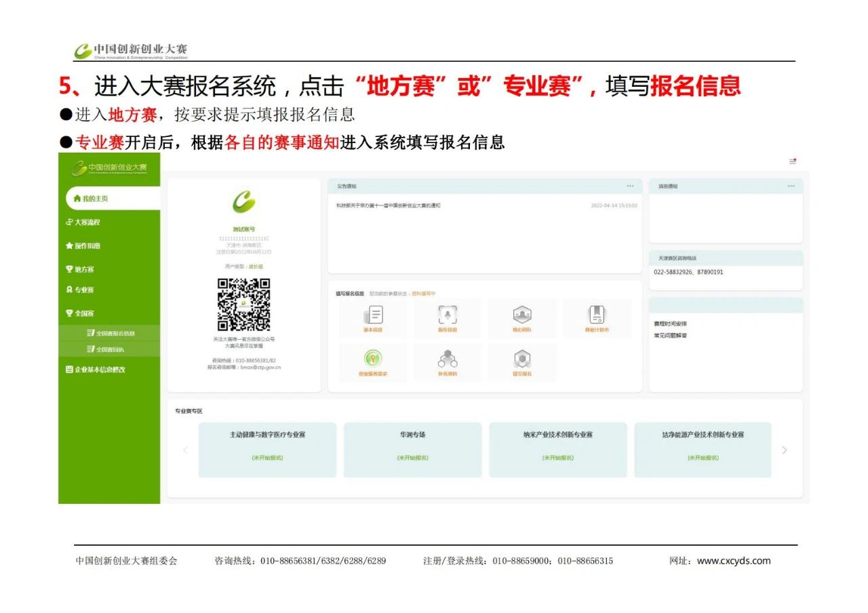
Task: Open the 基本信息 basic info icon
Action: [x=372, y=316]
